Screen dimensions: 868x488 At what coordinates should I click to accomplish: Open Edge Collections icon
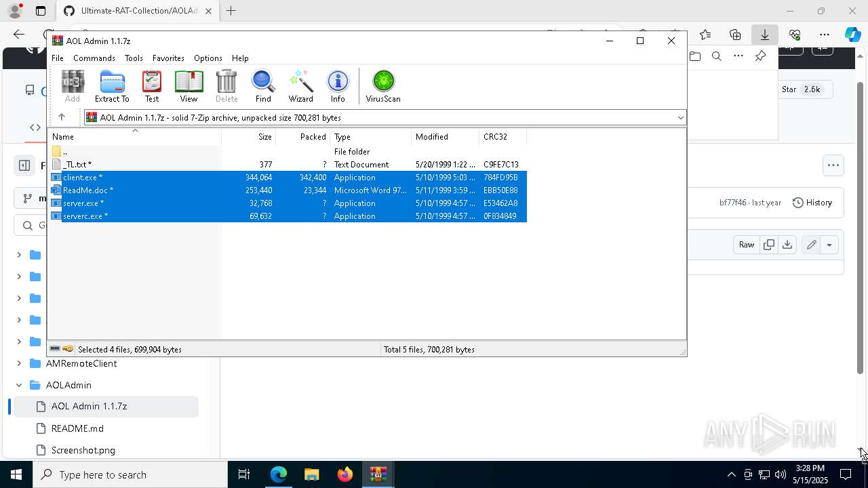point(735,35)
